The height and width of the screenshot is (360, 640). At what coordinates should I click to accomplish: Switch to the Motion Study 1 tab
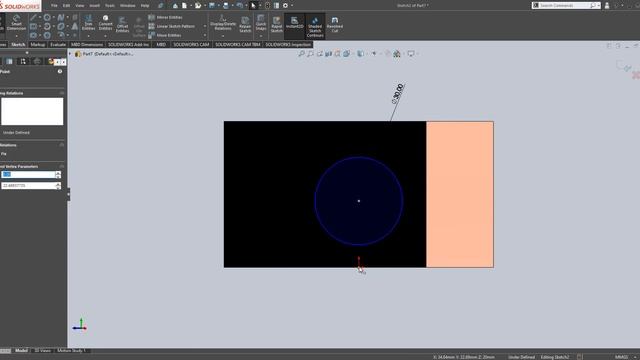pos(71,351)
